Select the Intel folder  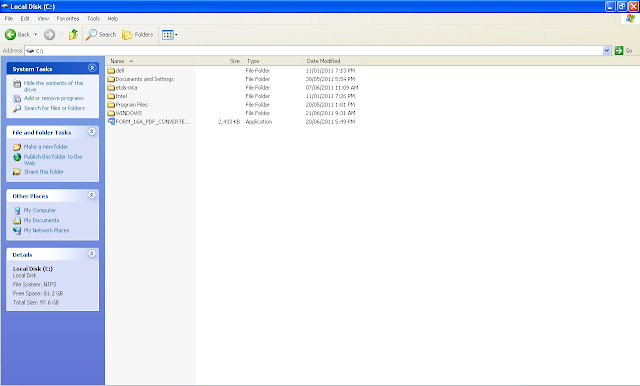point(121,96)
